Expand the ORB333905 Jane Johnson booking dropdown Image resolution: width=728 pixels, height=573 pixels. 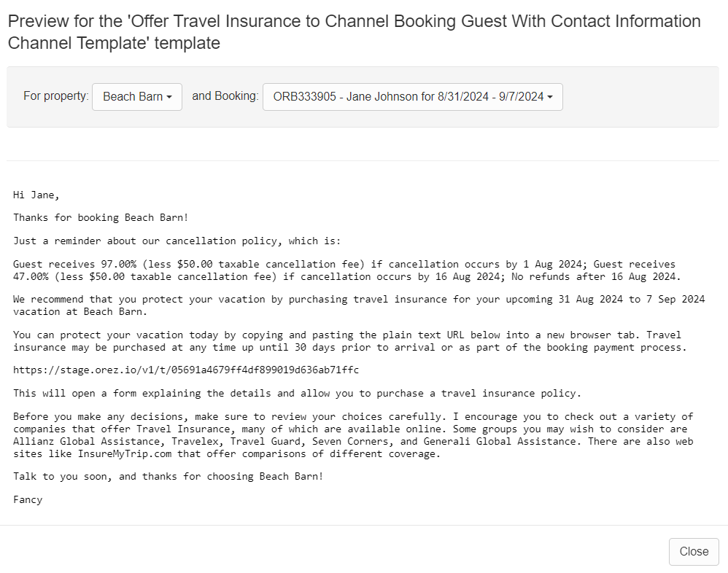(x=413, y=97)
